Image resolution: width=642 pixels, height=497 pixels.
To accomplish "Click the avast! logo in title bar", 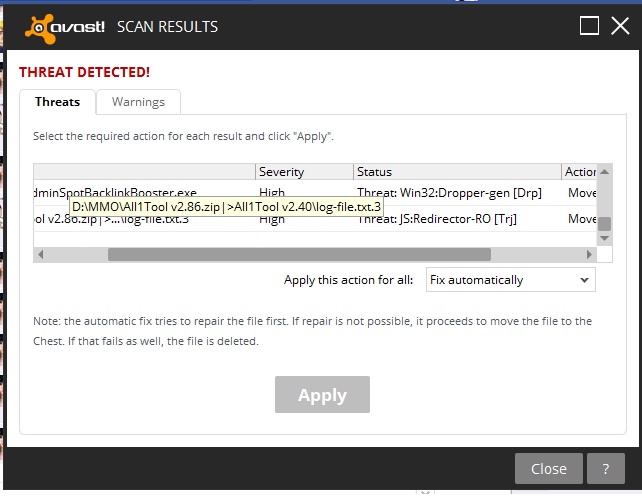I will (x=67, y=25).
